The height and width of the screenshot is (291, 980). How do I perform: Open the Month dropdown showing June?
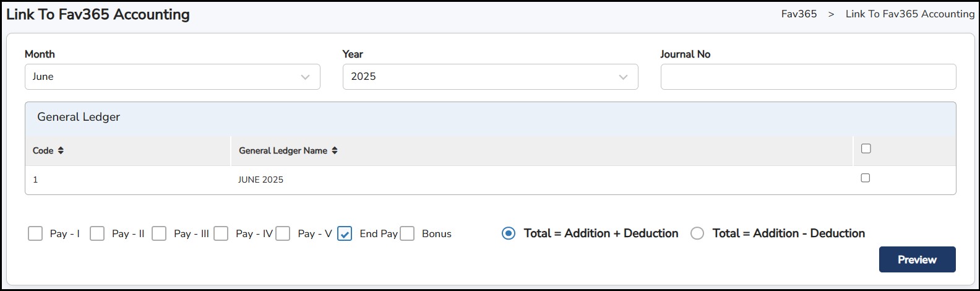point(172,77)
